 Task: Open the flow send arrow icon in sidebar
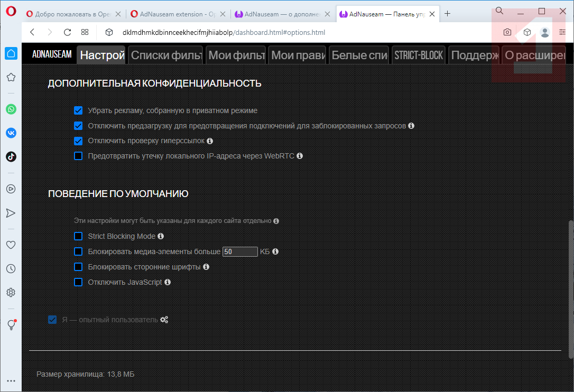[11, 213]
